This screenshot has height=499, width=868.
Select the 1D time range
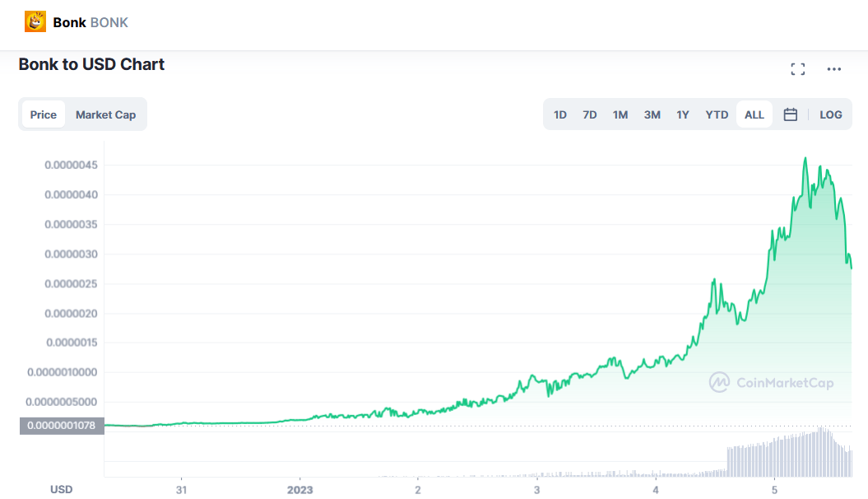pyautogui.click(x=560, y=114)
